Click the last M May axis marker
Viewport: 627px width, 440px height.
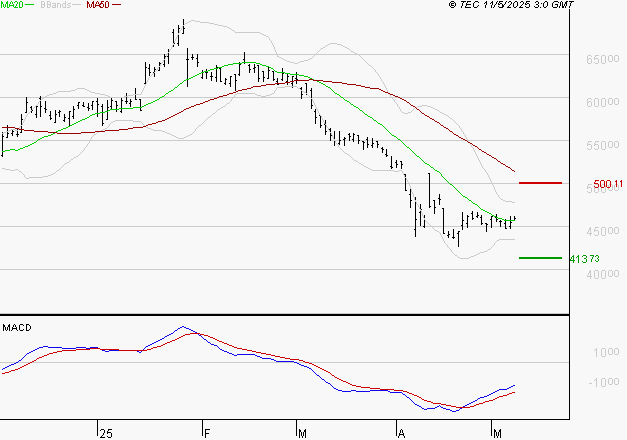point(497,434)
